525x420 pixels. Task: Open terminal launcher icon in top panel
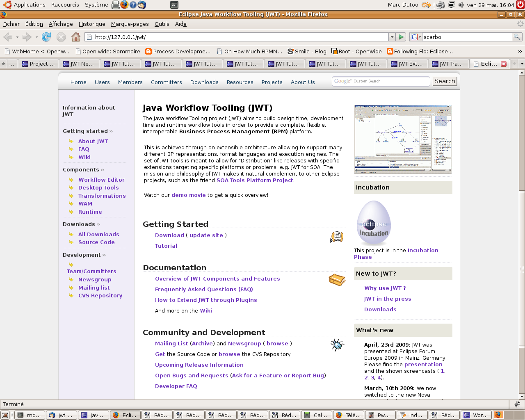tap(174, 5)
